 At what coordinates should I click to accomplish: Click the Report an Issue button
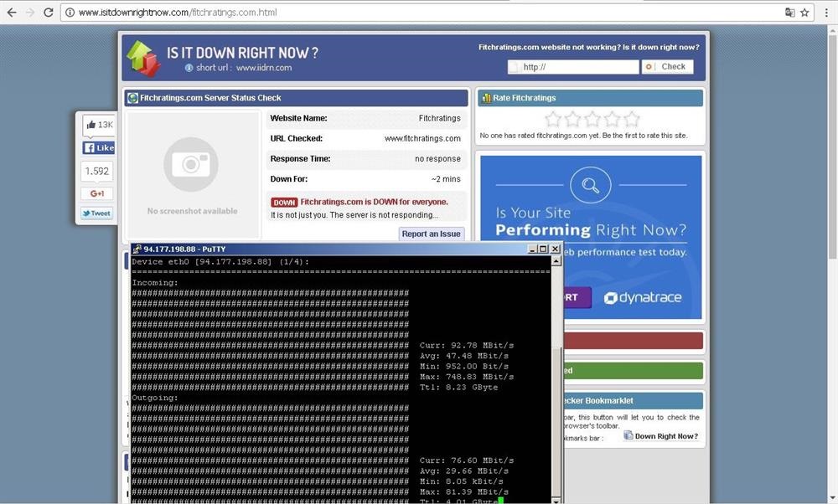(x=432, y=234)
